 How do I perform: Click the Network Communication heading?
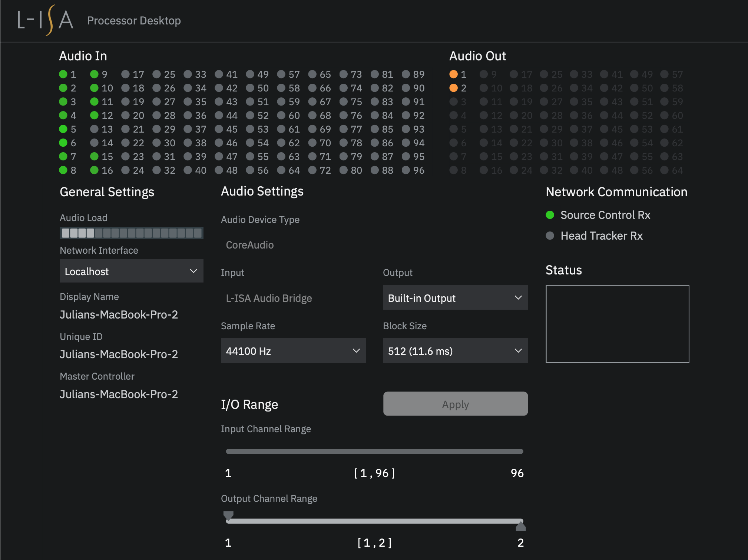click(616, 192)
